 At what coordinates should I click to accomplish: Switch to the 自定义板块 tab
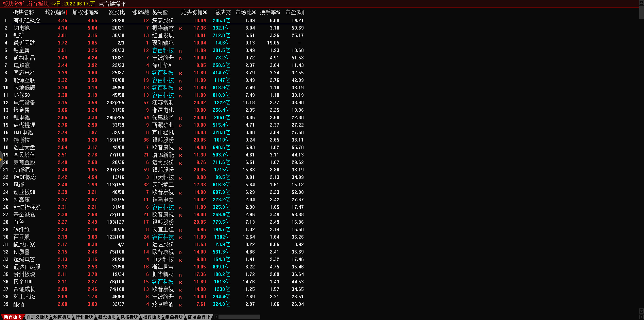[x=37, y=317]
